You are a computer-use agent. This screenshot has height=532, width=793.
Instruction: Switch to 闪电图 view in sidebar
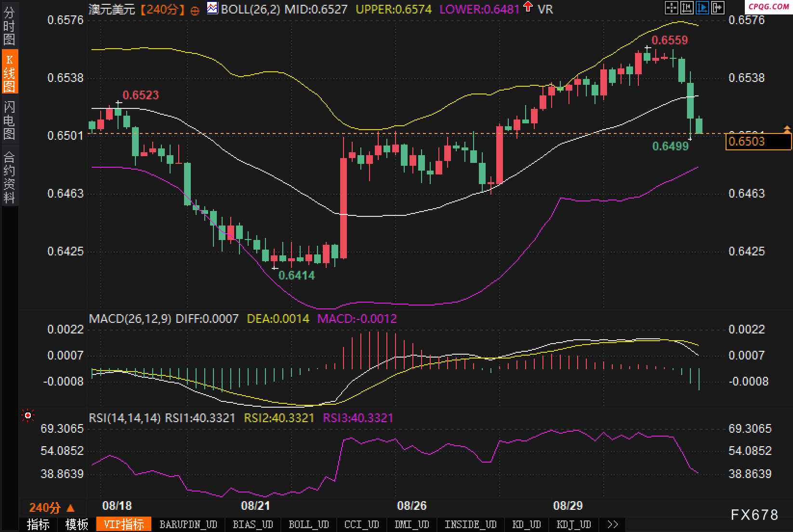tap(9, 120)
